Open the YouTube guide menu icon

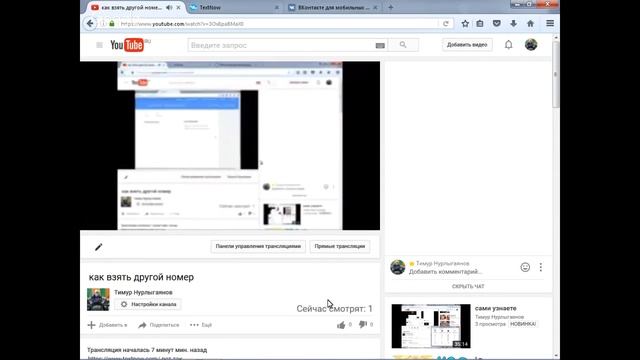pyautogui.click(x=99, y=45)
